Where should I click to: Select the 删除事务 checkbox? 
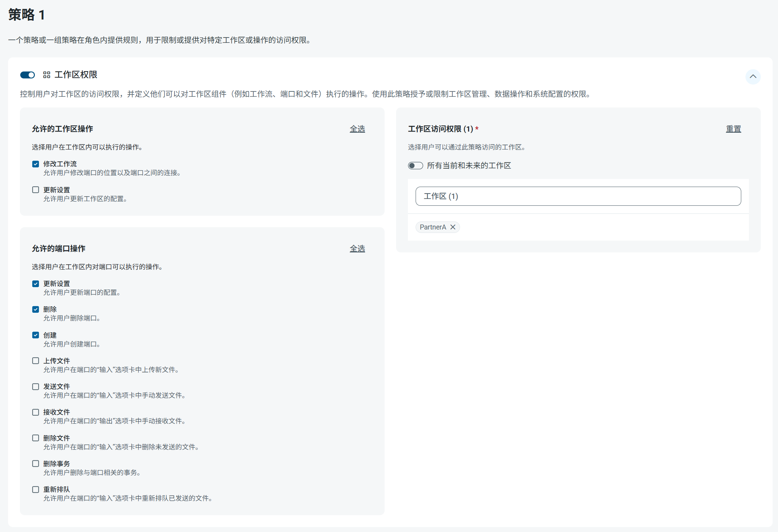click(x=36, y=464)
